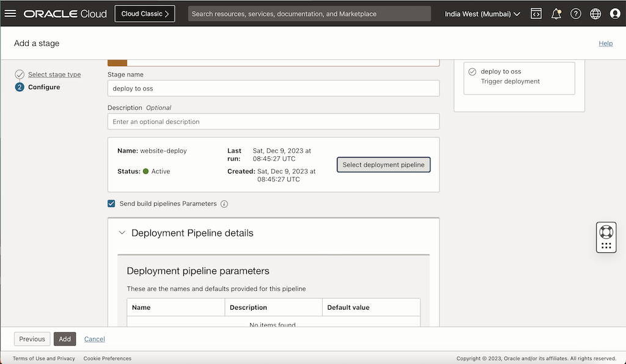Click the Cancel link
Image resolution: width=626 pixels, height=364 pixels.
point(95,339)
